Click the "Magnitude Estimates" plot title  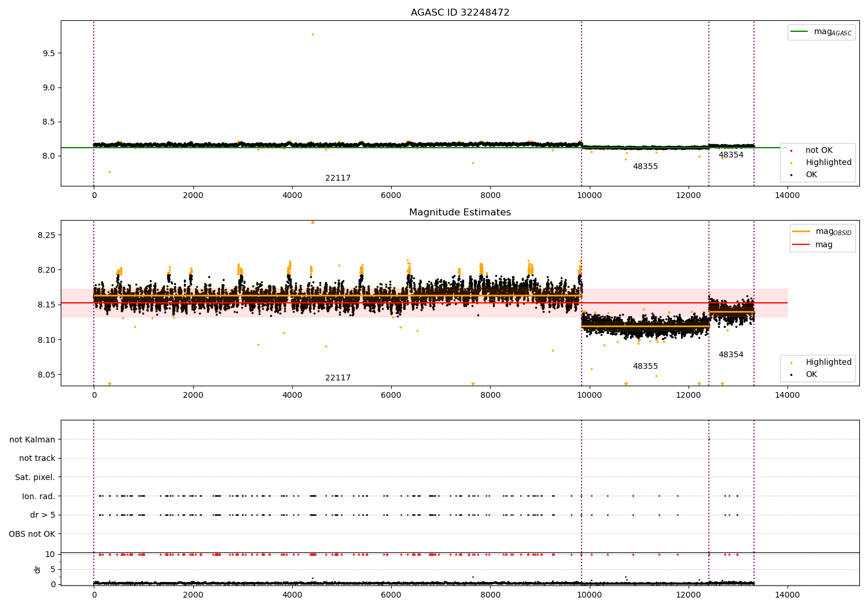pyautogui.click(x=460, y=213)
